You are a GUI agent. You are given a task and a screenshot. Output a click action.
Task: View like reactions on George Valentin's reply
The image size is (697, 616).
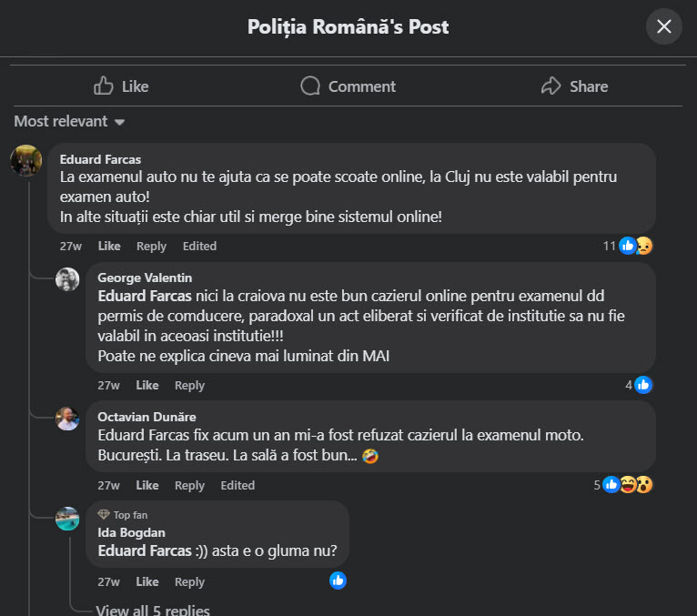point(639,385)
